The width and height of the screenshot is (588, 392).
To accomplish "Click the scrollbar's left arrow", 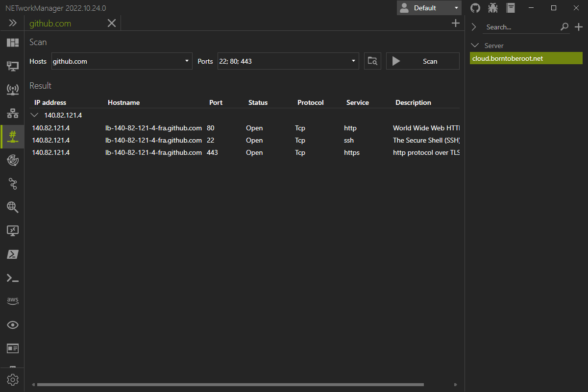I will (33, 385).
